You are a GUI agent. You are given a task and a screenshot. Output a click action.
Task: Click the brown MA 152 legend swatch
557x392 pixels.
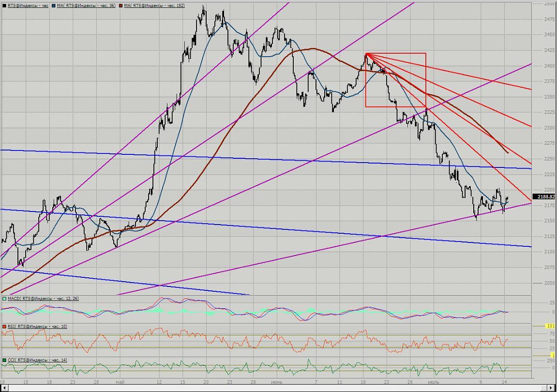tap(121, 5)
